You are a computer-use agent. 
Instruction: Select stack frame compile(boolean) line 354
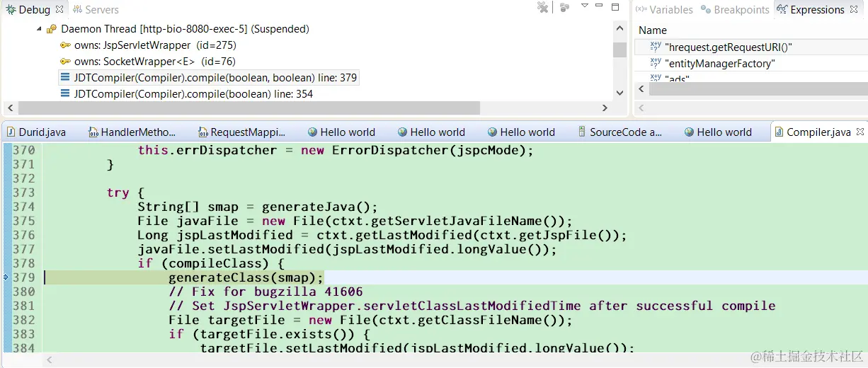coord(193,94)
